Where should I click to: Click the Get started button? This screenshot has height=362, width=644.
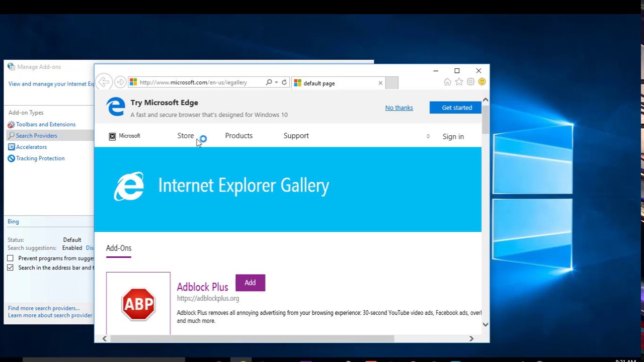(455, 108)
